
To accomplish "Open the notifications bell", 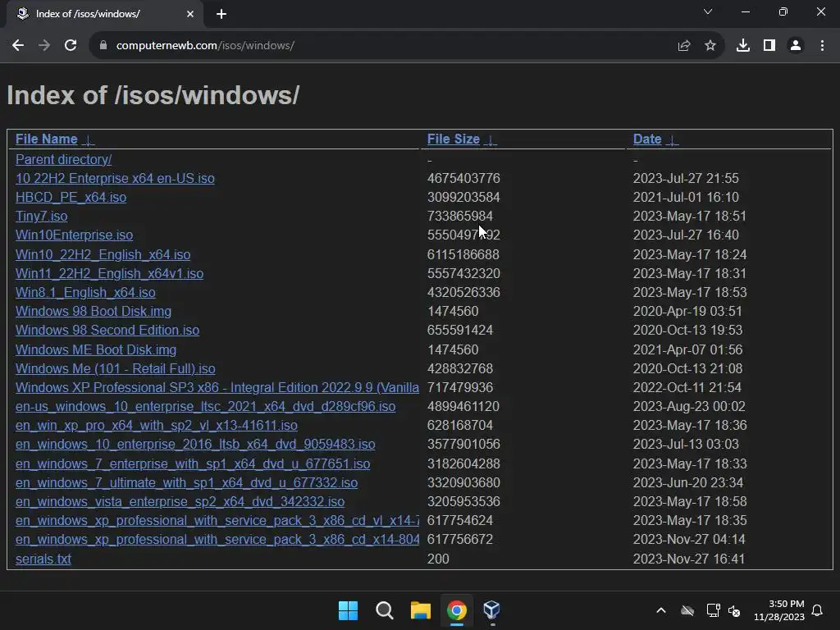I will click(818, 610).
